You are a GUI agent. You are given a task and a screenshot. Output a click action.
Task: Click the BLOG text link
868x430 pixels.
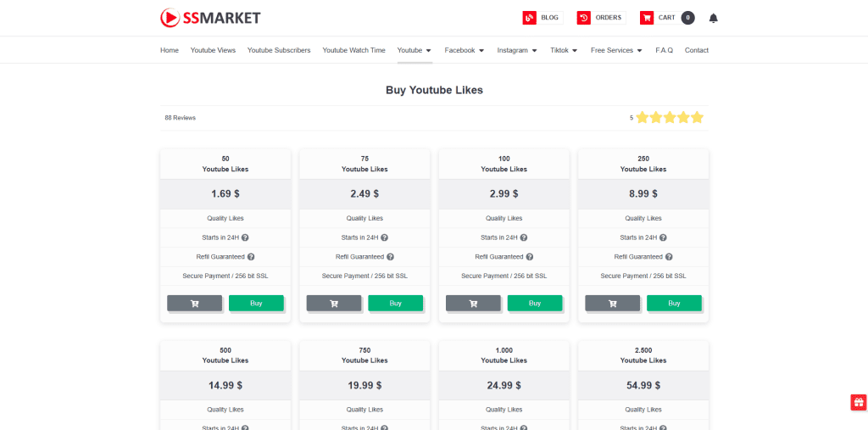549,18
